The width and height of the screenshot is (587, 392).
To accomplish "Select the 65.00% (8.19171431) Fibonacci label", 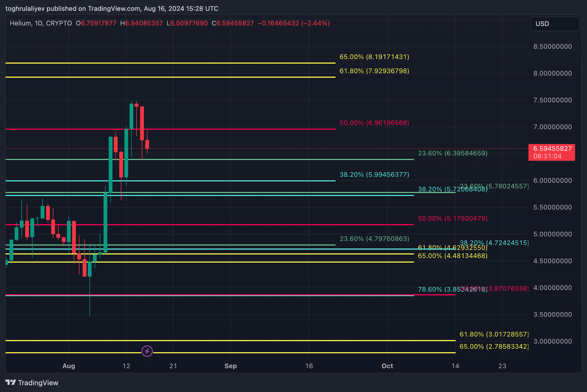I will click(374, 57).
